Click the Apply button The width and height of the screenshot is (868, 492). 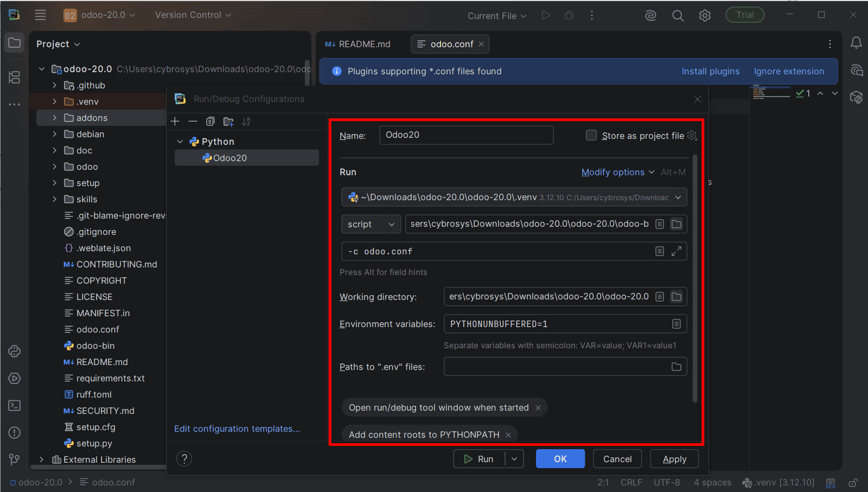tap(674, 459)
